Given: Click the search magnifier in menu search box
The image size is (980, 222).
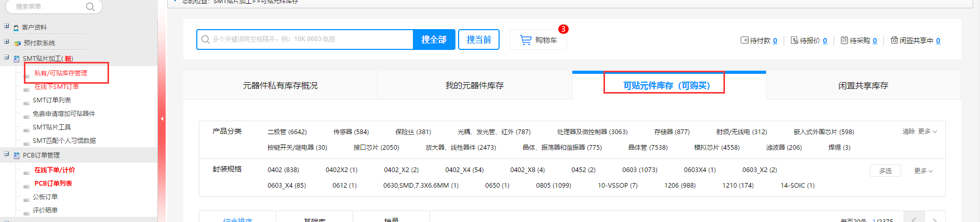Looking at the screenshot, I should tap(90, 7).
